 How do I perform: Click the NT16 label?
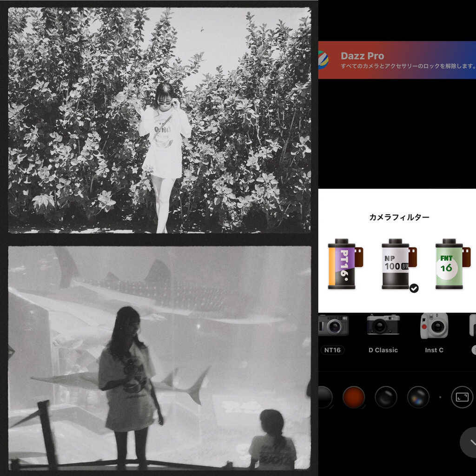pos(332,350)
